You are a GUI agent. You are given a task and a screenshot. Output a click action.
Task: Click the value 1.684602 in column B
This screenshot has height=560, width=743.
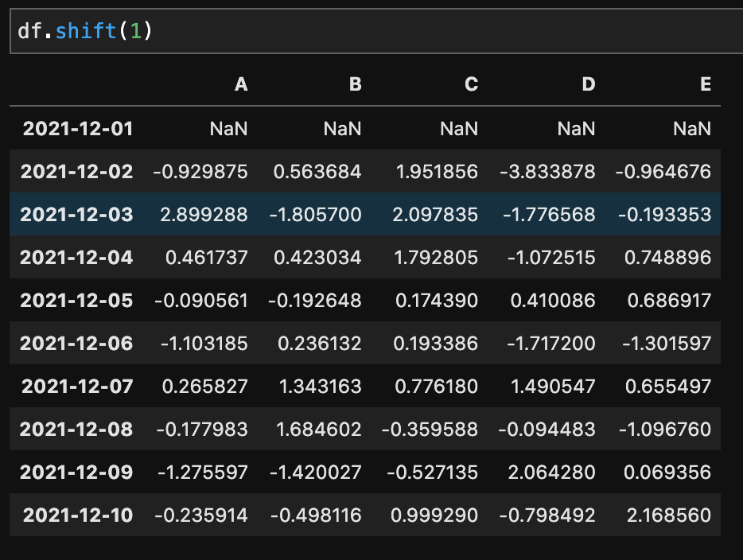(x=319, y=430)
